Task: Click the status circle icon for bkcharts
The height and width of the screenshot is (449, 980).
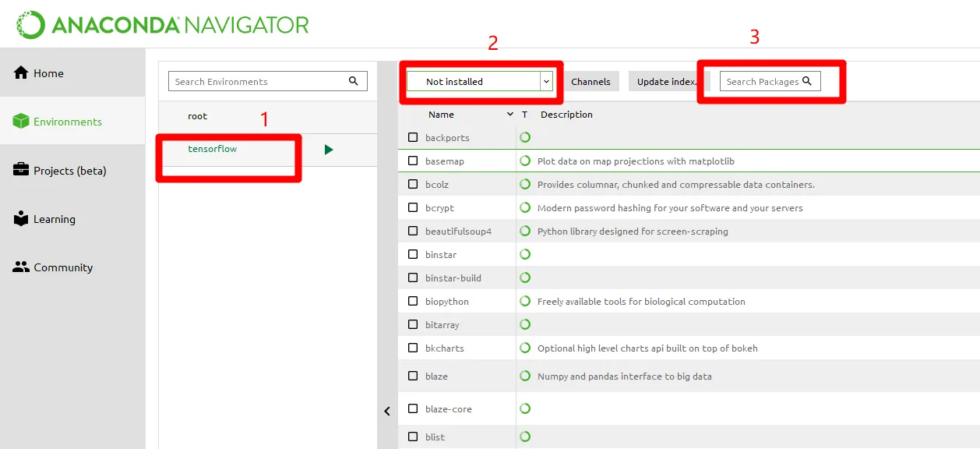Action: pos(525,348)
